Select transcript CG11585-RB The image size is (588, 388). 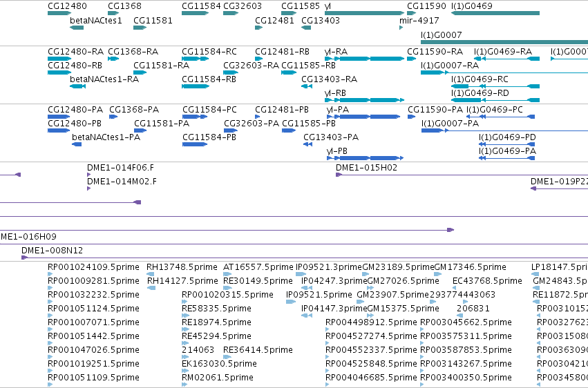(309, 65)
